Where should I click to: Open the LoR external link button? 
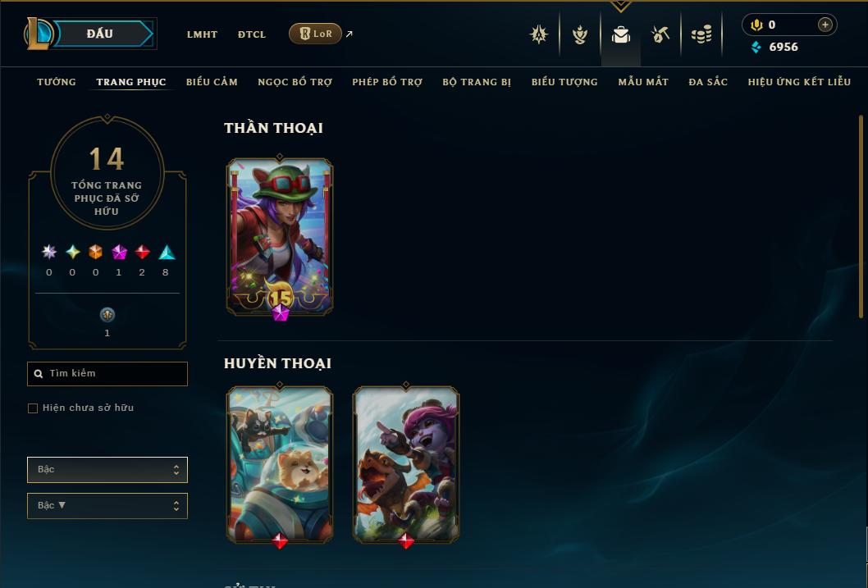315,34
